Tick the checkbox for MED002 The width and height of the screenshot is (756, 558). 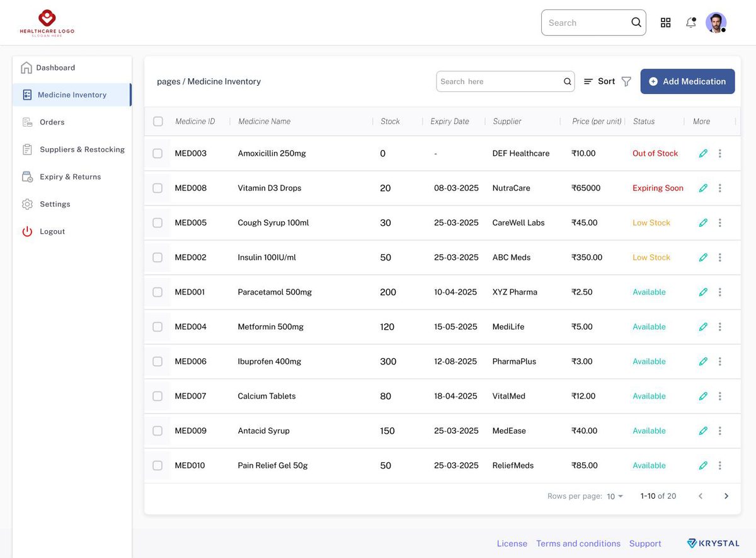coord(157,257)
